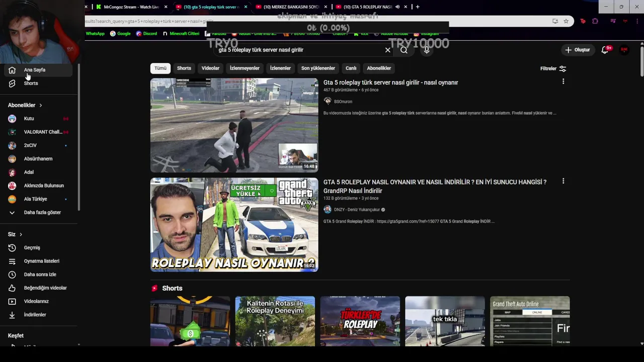Screen dimensions: 644x362
Task: Open İndirilenler downloads
Action: click(38, 315)
